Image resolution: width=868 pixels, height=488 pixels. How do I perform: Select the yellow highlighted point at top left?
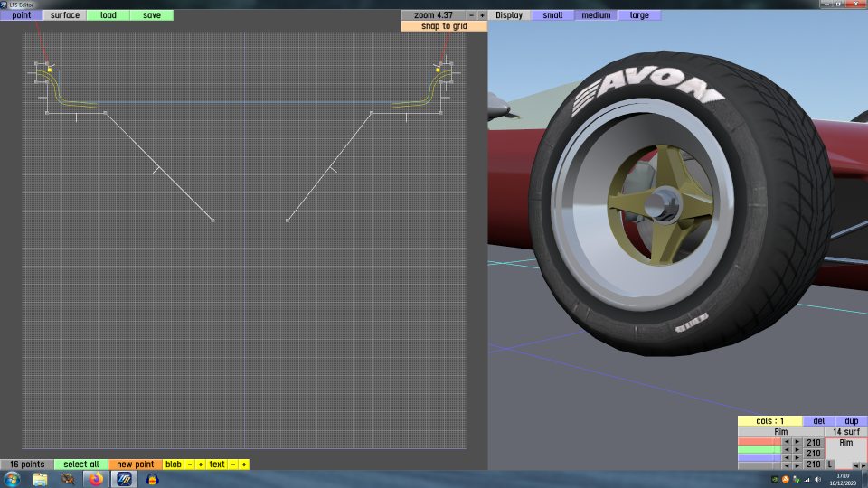[50, 70]
